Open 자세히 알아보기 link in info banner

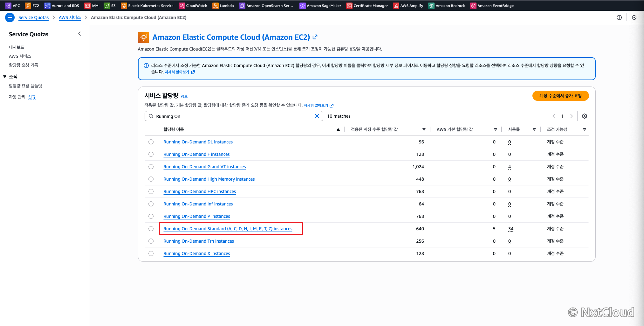pos(180,72)
